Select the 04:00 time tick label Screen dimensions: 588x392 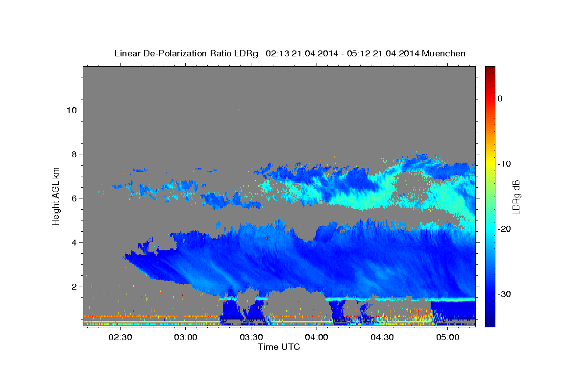point(317,338)
